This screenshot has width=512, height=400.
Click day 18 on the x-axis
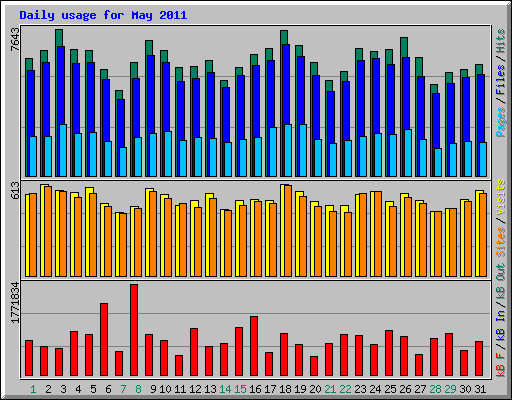click(x=285, y=389)
